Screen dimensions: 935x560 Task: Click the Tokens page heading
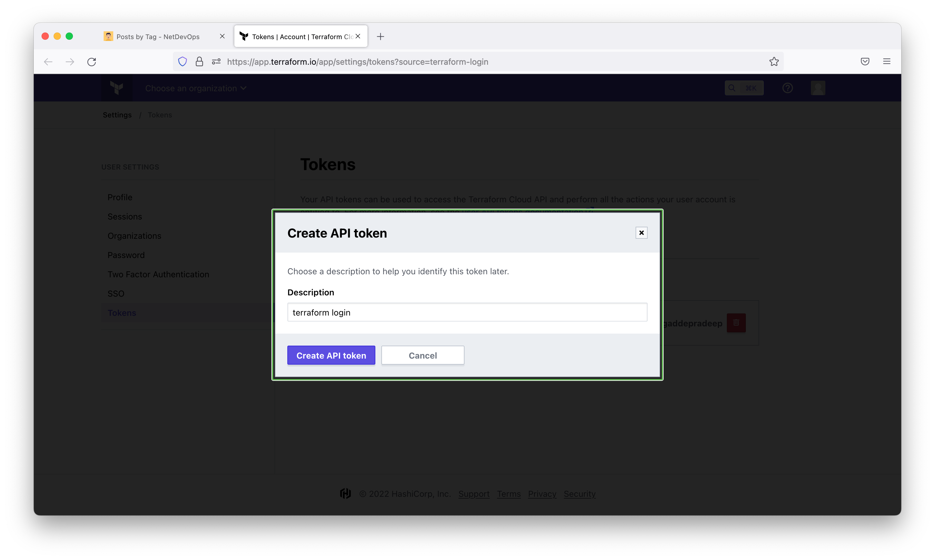328,164
